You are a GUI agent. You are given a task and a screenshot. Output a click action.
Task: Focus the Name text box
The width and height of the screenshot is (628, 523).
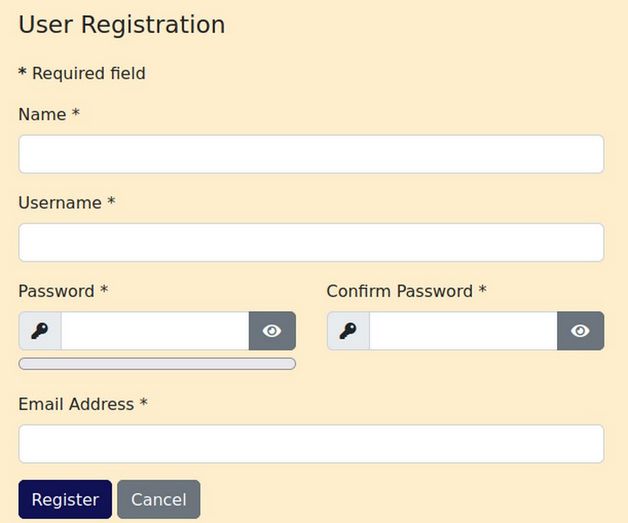point(311,154)
